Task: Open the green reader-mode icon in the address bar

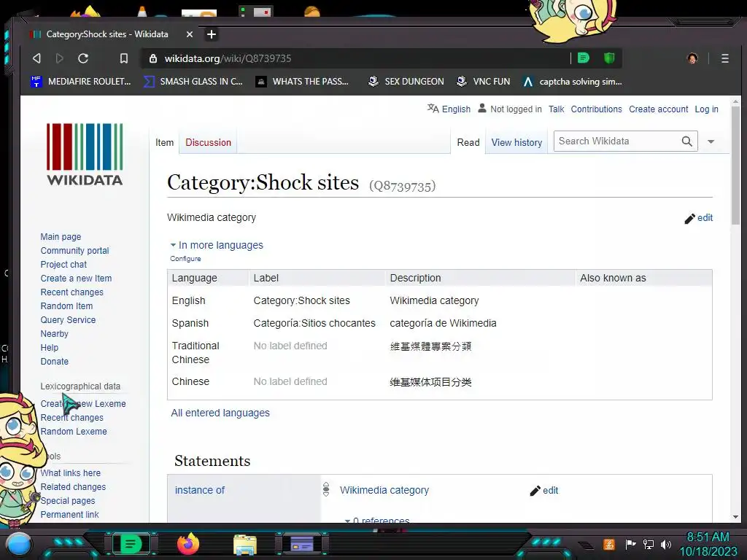Action: [x=583, y=58]
